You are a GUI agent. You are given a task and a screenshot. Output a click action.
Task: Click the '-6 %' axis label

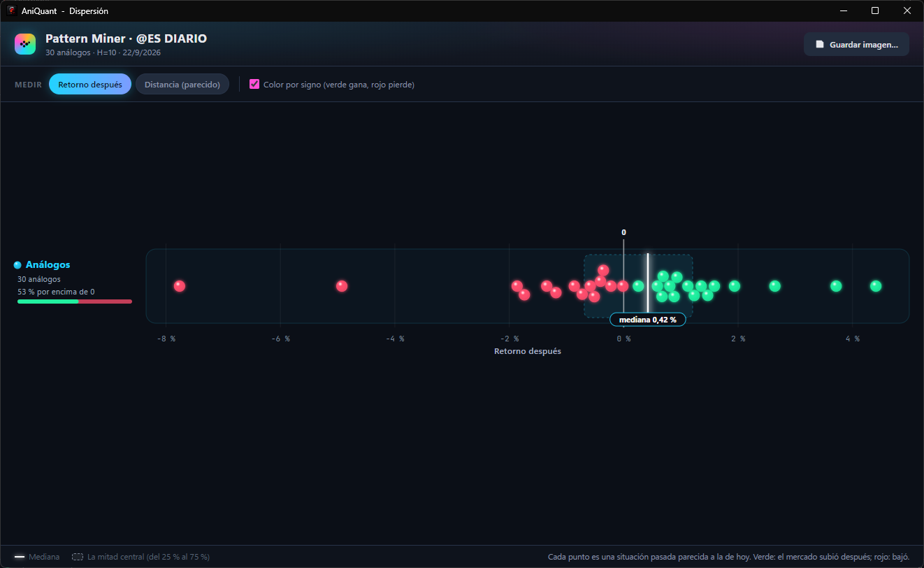click(x=280, y=339)
